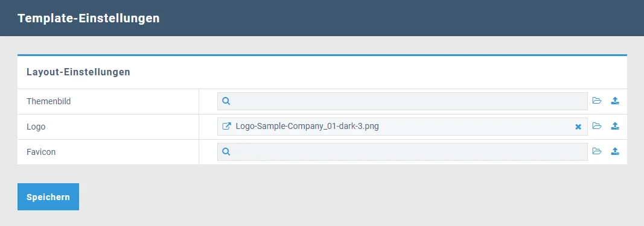Save settings with Speichern button

click(48, 197)
